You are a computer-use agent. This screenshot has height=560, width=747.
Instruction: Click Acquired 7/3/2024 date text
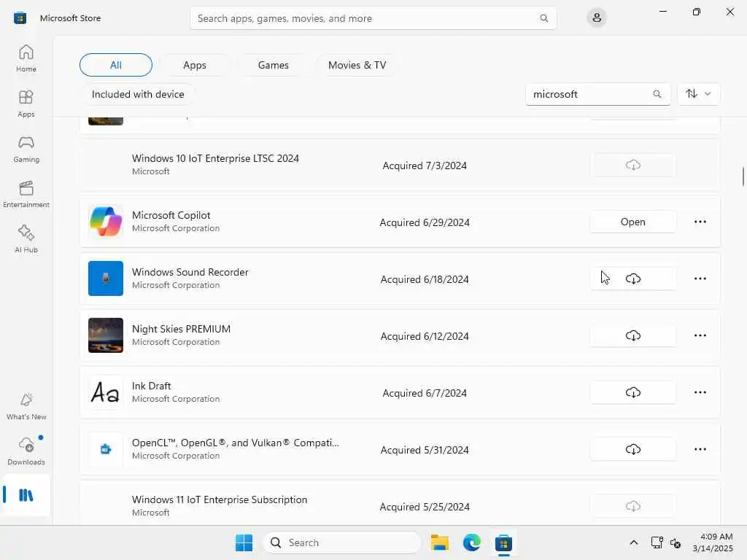(x=425, y=166)
